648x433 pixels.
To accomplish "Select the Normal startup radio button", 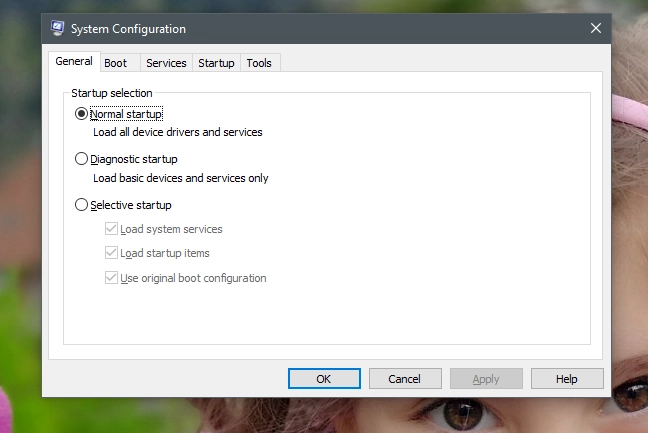I will [x=81, y=114].
